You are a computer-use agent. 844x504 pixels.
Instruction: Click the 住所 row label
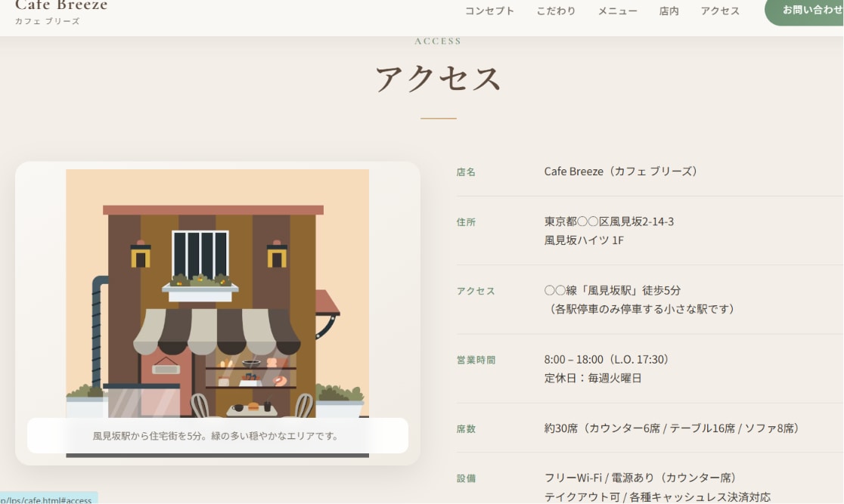[466, 222]
